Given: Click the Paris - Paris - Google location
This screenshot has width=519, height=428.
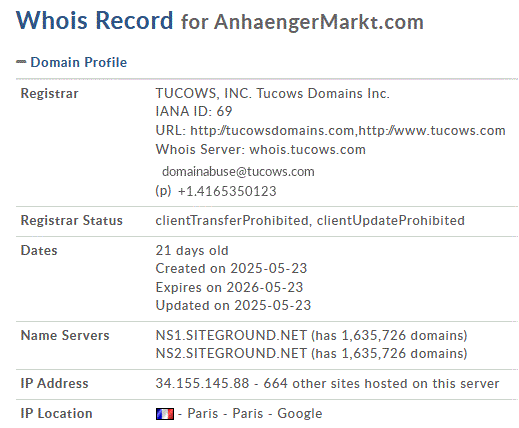Looking at the screenshot, I should tap(255, 413).
